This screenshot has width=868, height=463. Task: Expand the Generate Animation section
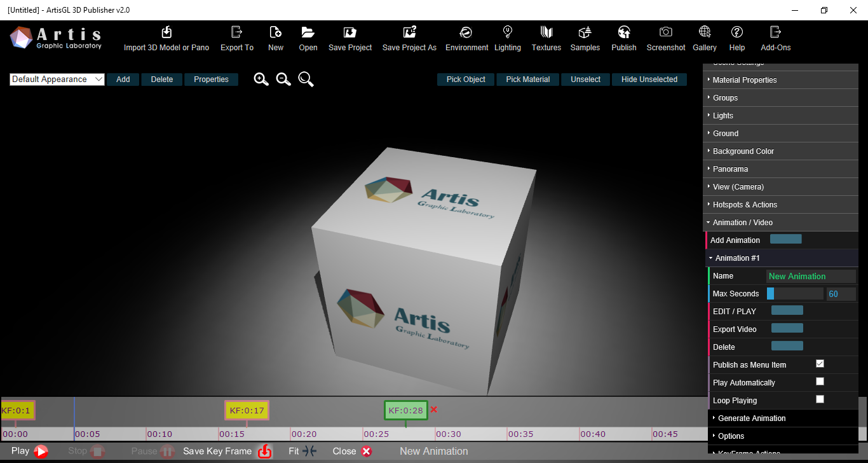click(x=783, y=418)
